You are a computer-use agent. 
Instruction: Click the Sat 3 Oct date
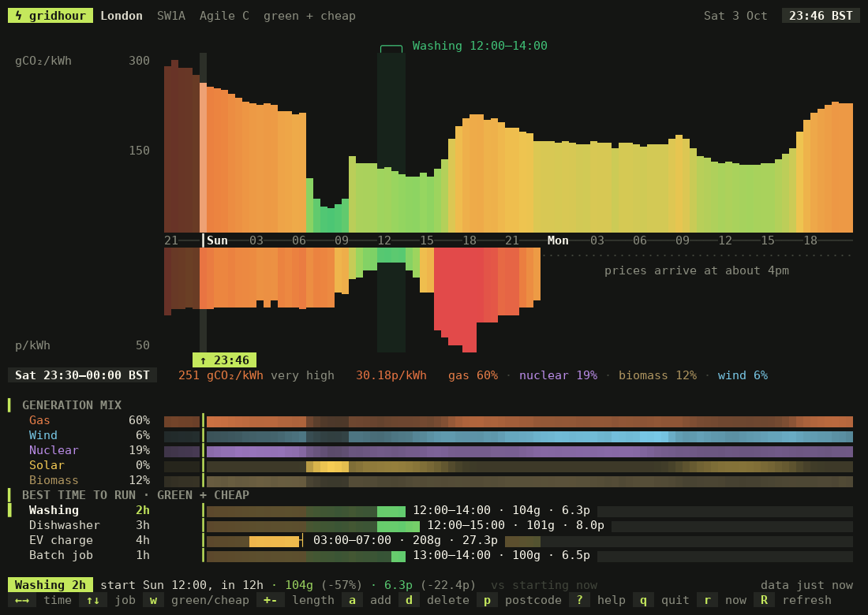[735, 16]
